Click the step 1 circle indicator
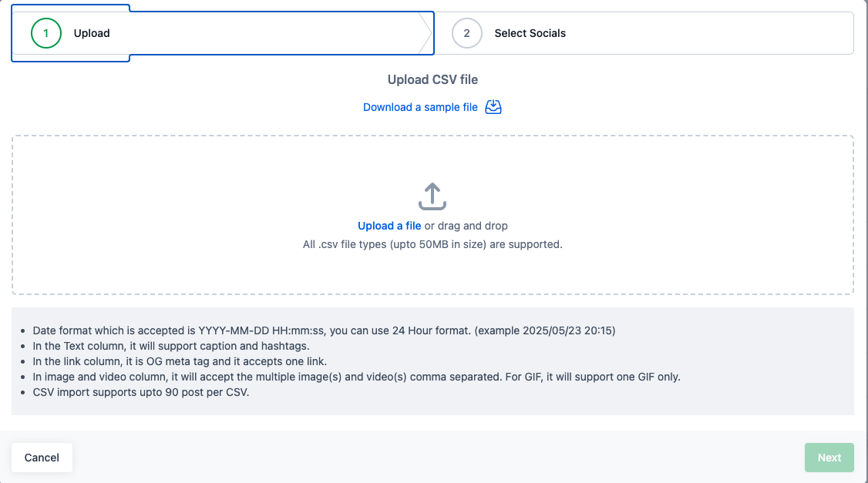This screenshot has width=868, height=483. [46, 33]
